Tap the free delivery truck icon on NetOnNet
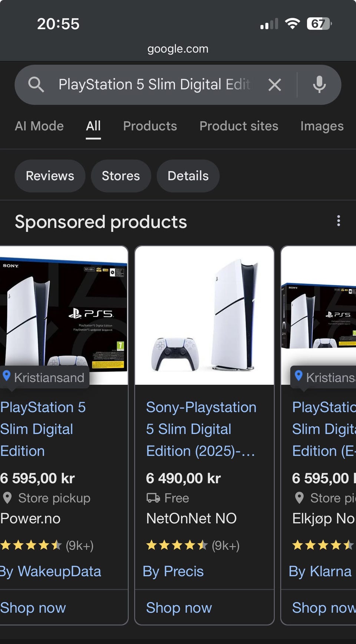Viewport: 356px width, 644px height. 153,498
